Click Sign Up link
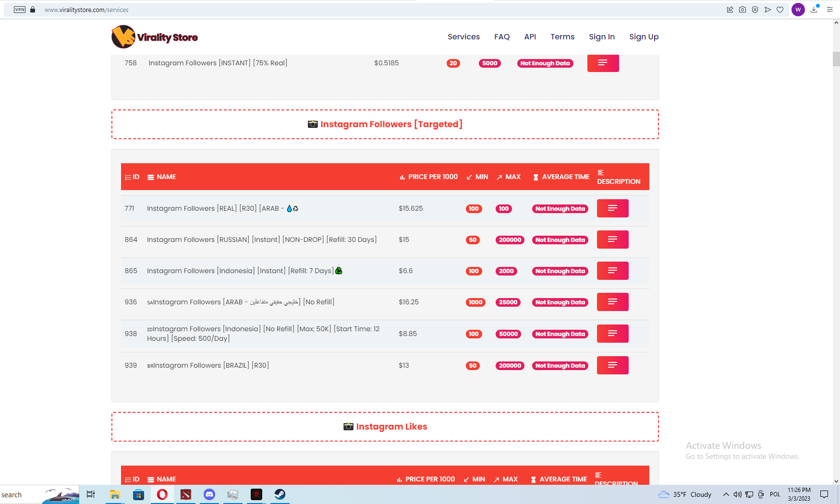 coord(644,37)
